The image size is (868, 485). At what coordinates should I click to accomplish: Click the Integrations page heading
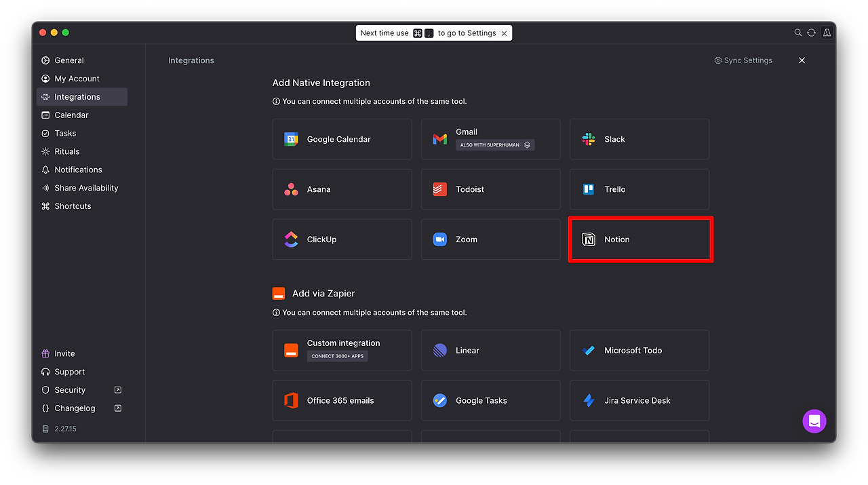191,60
